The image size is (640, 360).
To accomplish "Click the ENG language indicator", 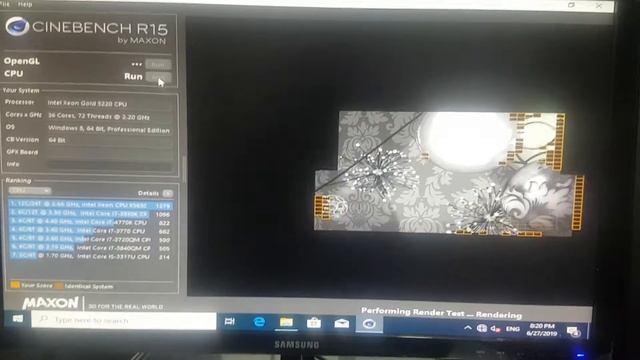I will (x=513, y=329).
